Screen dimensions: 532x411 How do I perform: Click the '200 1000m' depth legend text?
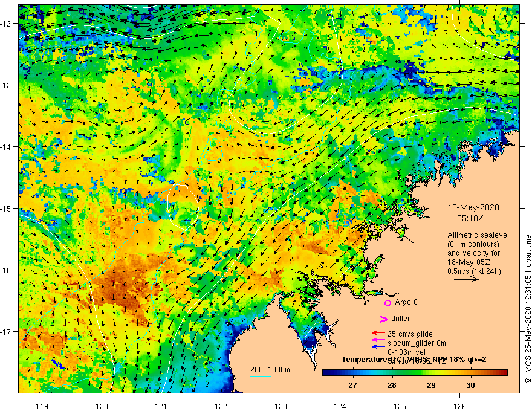[270, 370]
